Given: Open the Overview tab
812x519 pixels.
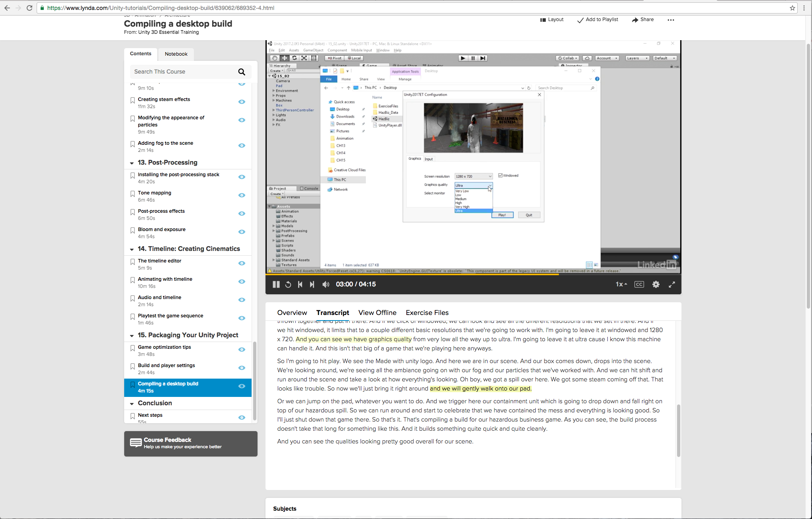Looking at the screenshot, I should tap(292, 313).
